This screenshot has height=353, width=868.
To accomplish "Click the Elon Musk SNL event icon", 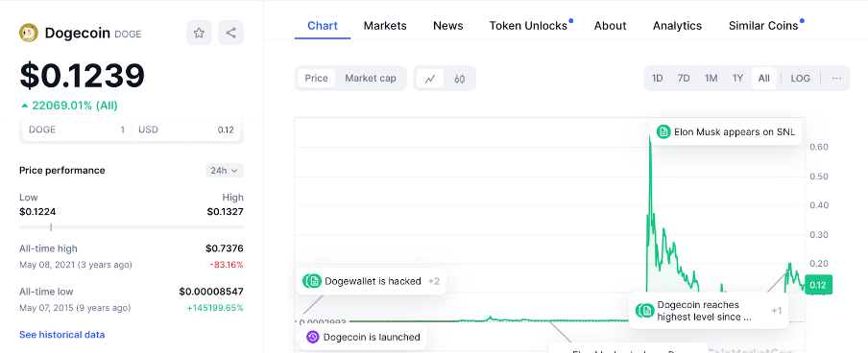I will 663,132.
